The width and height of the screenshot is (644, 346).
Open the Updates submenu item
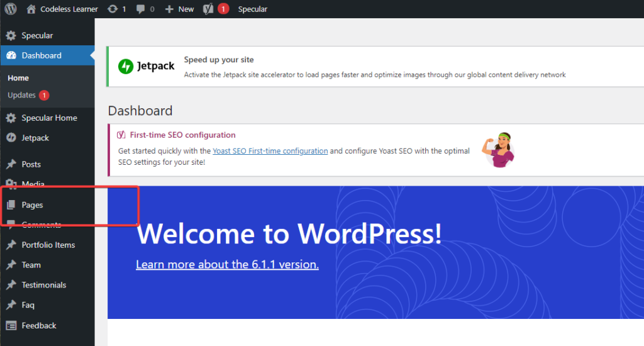tap(21, 95)
